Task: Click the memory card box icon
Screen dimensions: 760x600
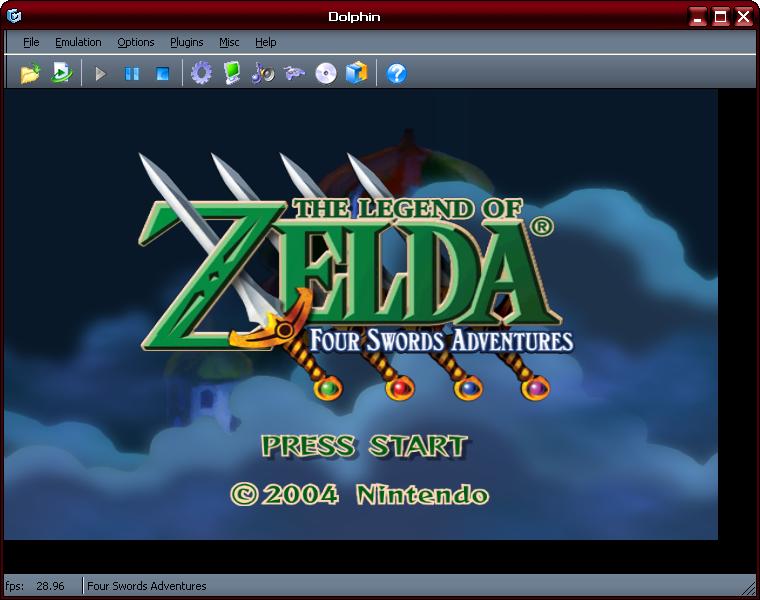Action: point(357,73)
